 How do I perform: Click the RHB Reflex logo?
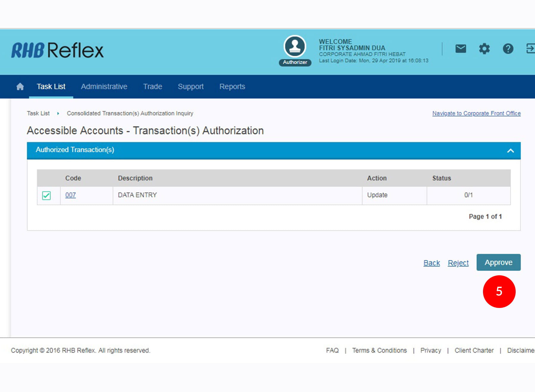57,50
